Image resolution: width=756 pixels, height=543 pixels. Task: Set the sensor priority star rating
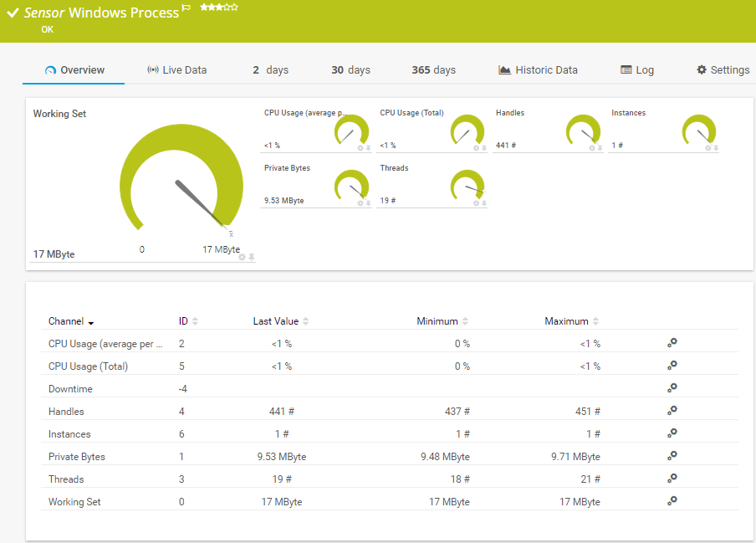point(219,8)
